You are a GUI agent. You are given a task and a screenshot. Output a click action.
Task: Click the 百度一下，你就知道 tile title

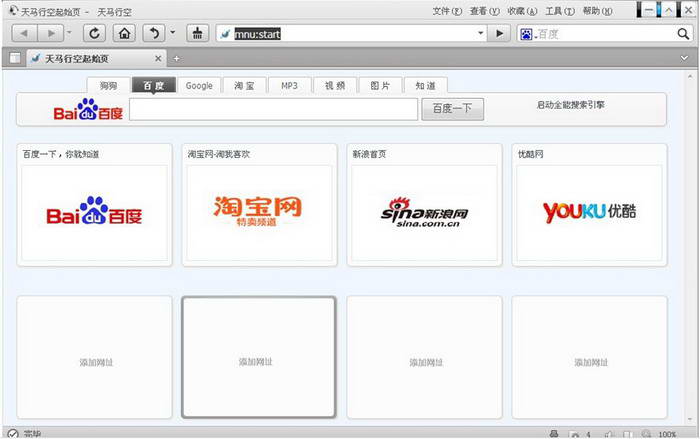click(61, 154)
